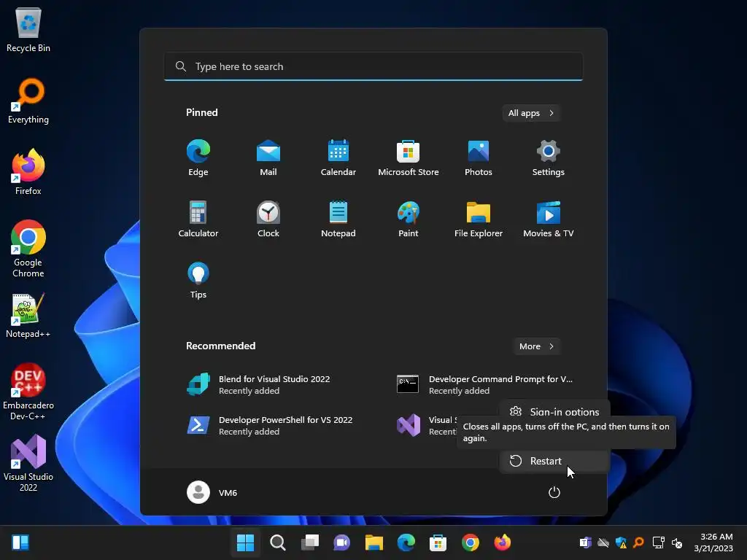The height and width of the screenshot is (560, 747).
Task: Open the Tips app
Action: pyautogui.click(x=198, y=281)
